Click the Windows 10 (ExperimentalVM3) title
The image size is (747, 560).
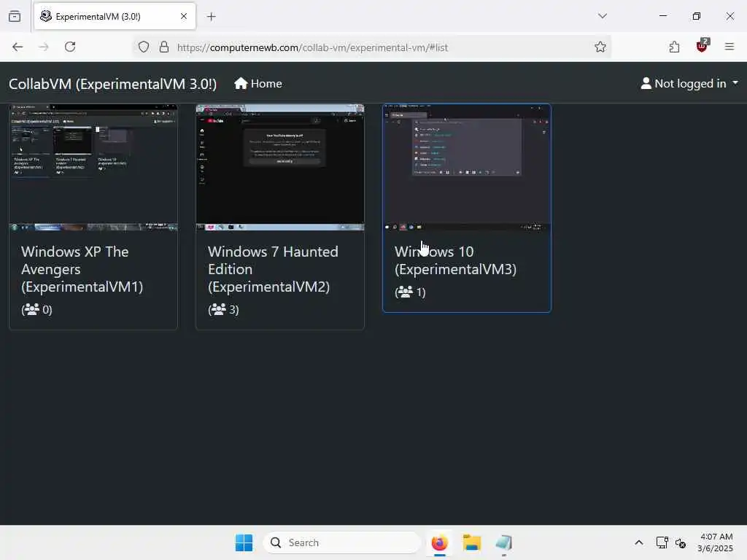[455, 260]
